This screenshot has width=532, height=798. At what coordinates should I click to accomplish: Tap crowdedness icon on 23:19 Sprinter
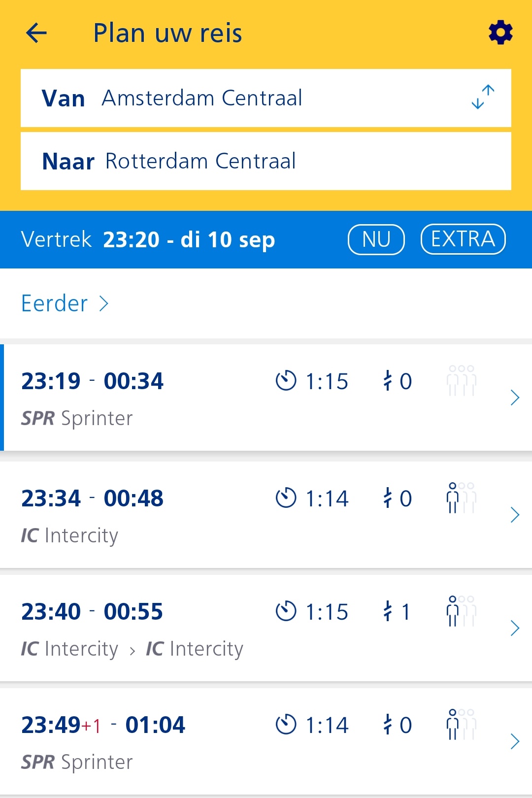[461, 381]
